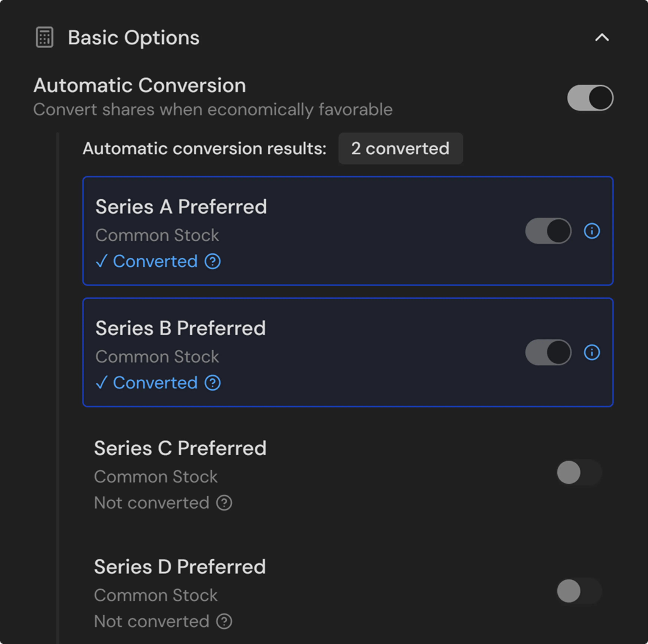648x644 pixels.
Task: Select the Series C Preferred row title
Action: click(180, 448)
